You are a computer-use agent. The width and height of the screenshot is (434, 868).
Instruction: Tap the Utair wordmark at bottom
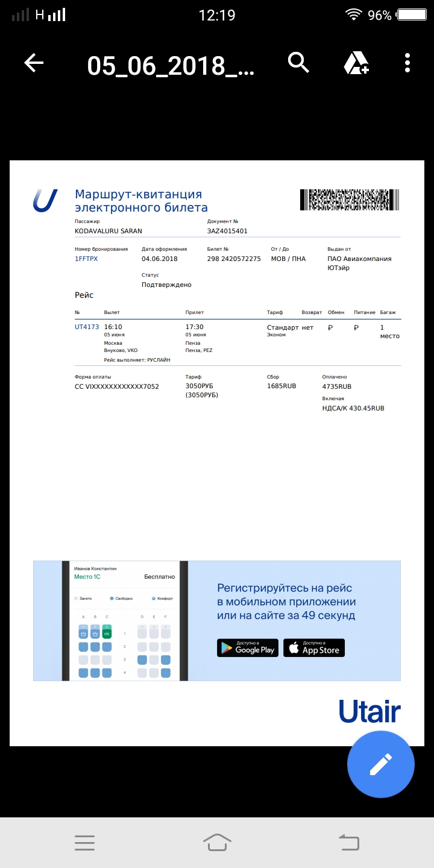370,711
